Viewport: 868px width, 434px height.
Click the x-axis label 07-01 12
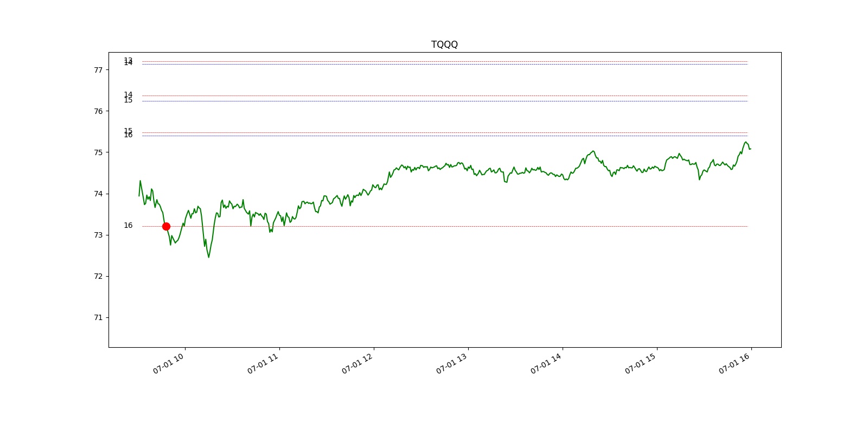click(358, 363)
